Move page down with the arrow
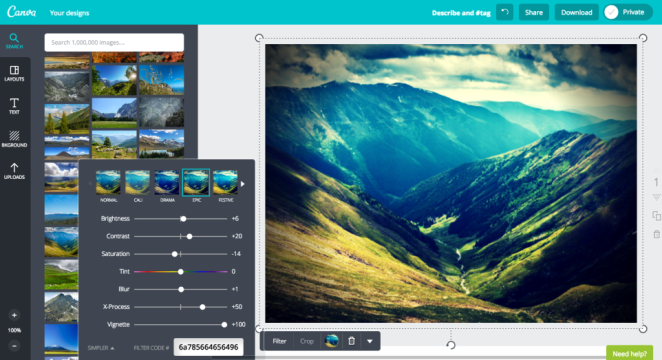 [x=657, y=197]
